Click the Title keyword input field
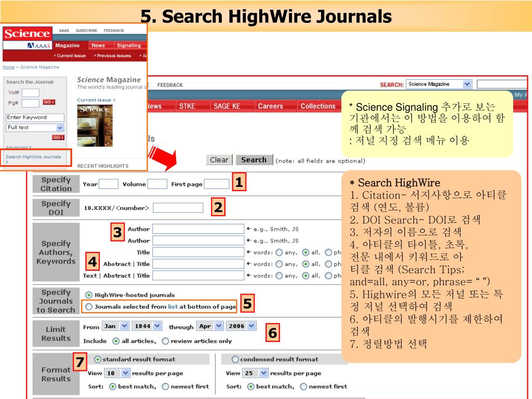 coord(198,252)
